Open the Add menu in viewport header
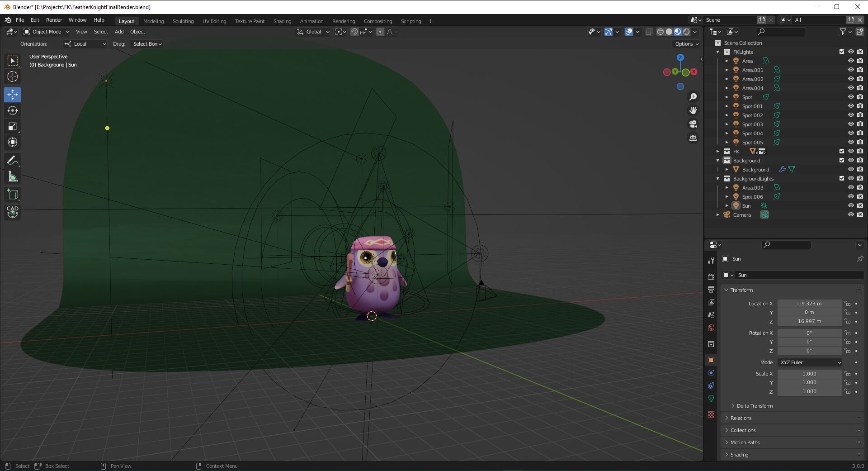This screenshot has width=868, height=471. point(119,32)
